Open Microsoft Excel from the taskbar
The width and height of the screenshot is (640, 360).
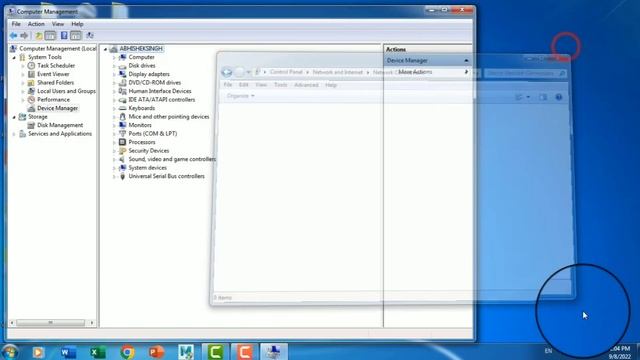[x=98, y=352]
